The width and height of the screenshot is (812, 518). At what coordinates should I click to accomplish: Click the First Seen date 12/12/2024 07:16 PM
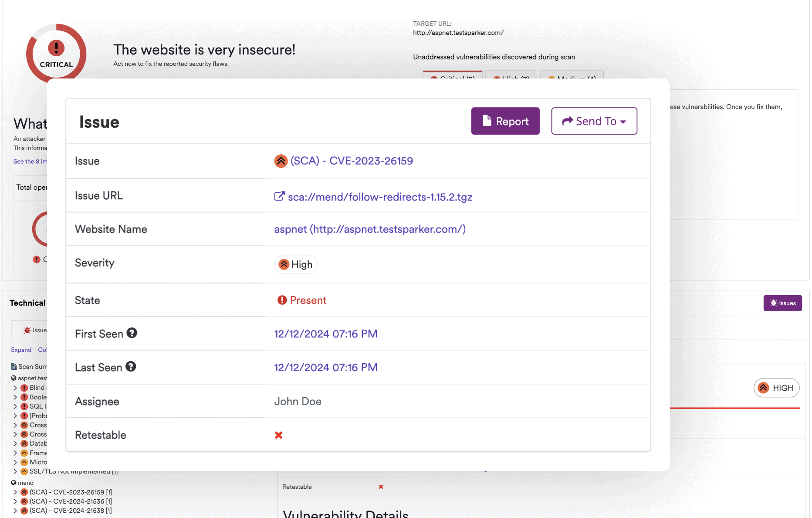pyautogui.click(x=325, y=334)
